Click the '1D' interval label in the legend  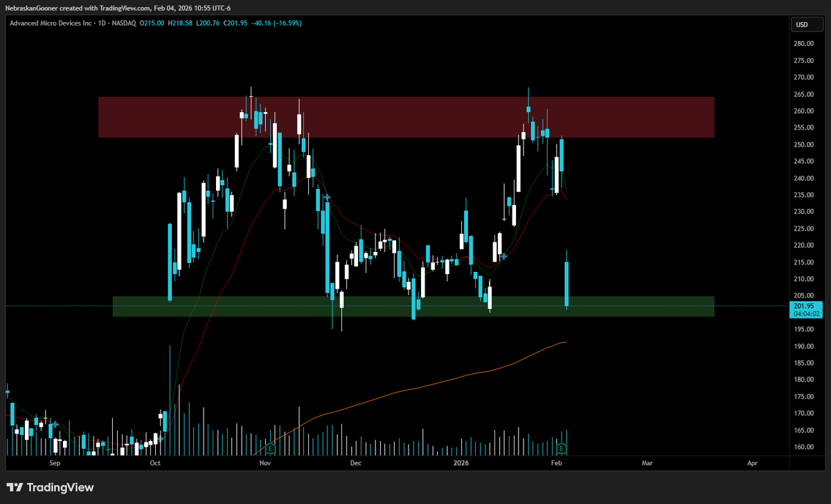click(102, 24)
